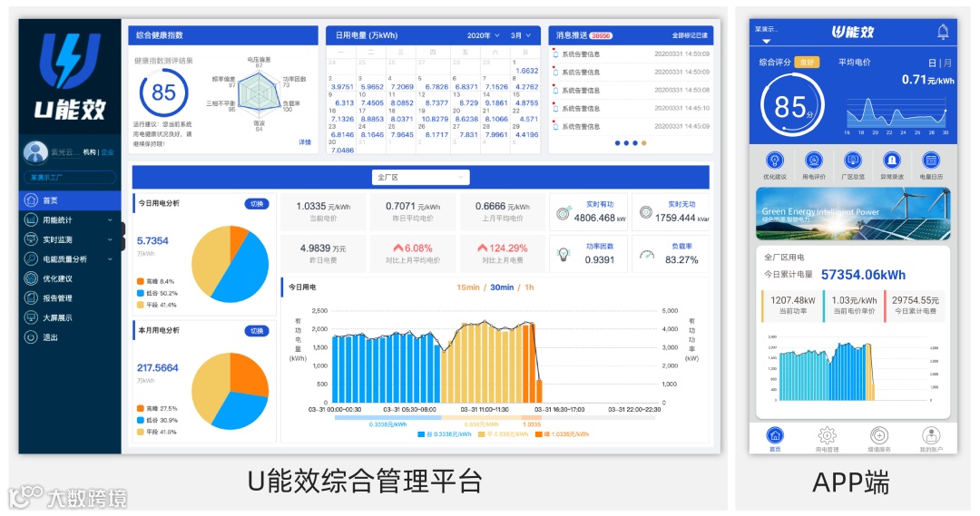The width and height of the screenshot is (980, 516).
Task: Open 异常录波 icon in the APP
Action: point(892,160)
